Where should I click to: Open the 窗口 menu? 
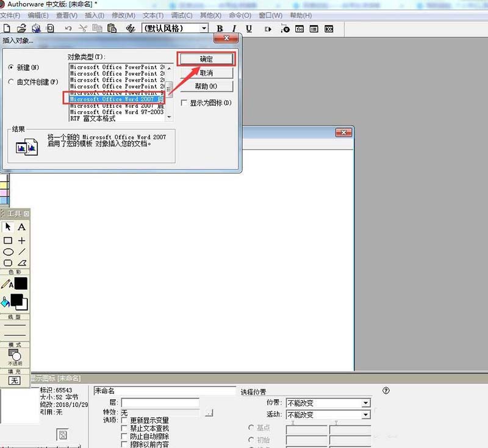270,15
